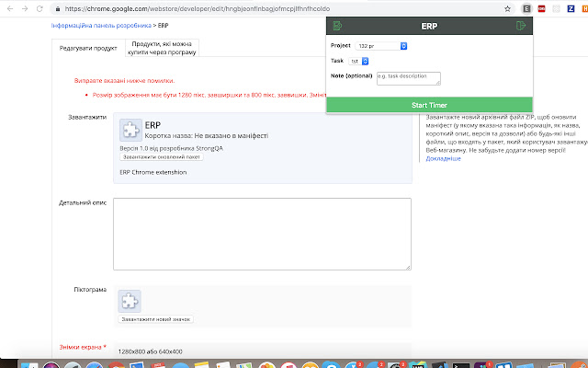Switch to 'Продукти, які можна купити' tab
The height and width of the screenshot is (368, 588).
click(162, 48)
